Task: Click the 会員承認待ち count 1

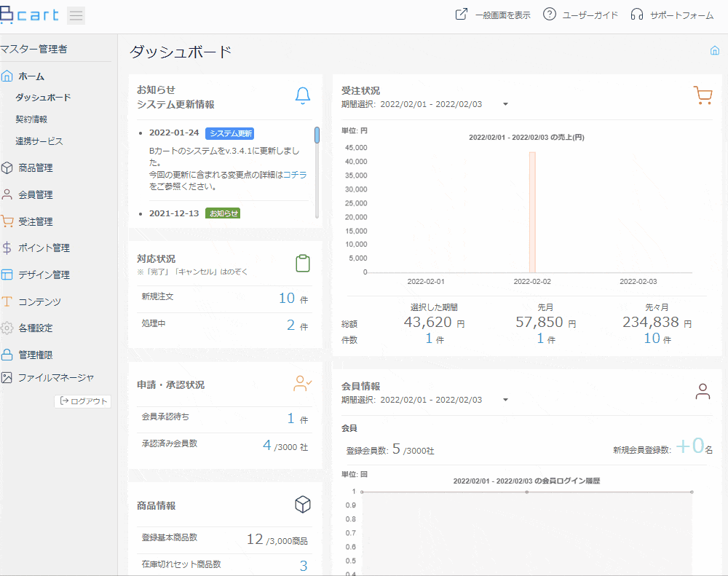Action: [290, 418]
